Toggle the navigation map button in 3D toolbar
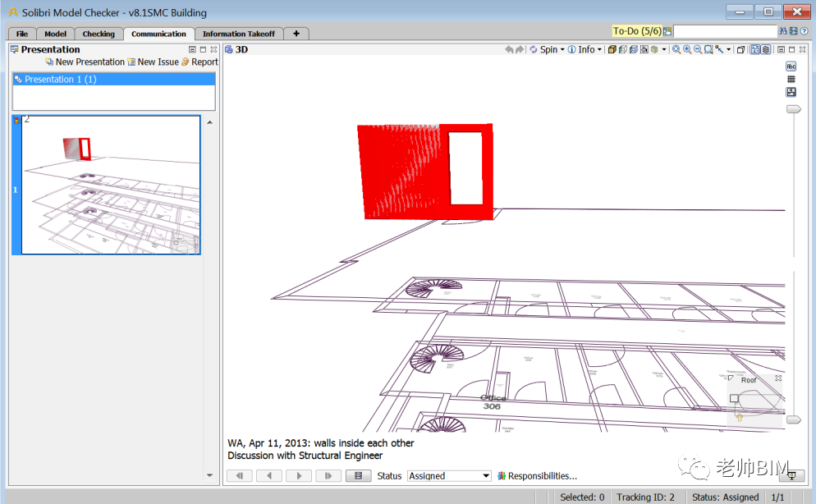Viewport: 816px width, 504px height. pyautogui.click(x=755, y=49)
